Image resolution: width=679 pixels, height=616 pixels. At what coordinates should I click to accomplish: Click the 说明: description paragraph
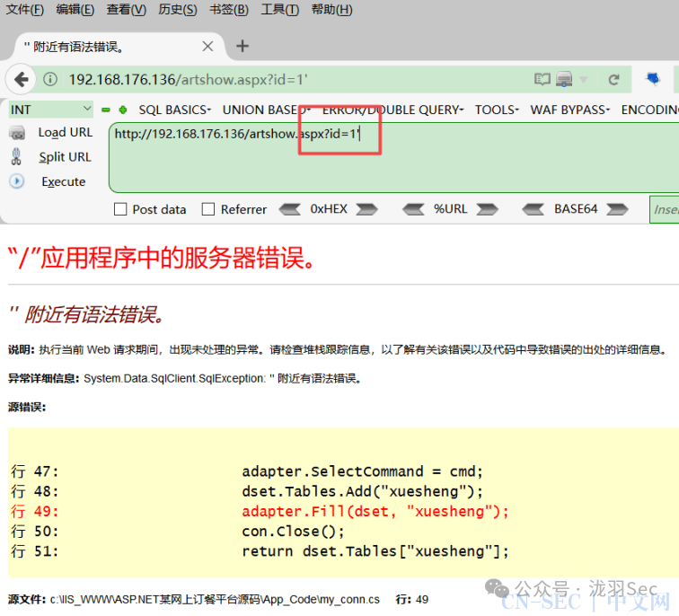pyautogui.click(x=338, y=349)
